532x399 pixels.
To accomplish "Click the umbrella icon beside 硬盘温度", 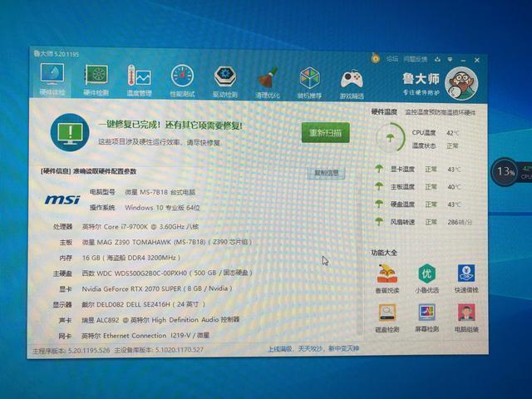I will point(379,204).
